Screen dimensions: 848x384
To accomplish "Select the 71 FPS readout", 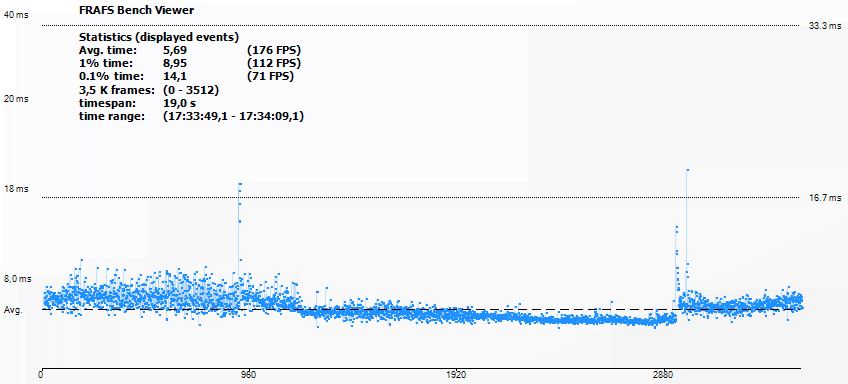I will (x=270, y=76).
